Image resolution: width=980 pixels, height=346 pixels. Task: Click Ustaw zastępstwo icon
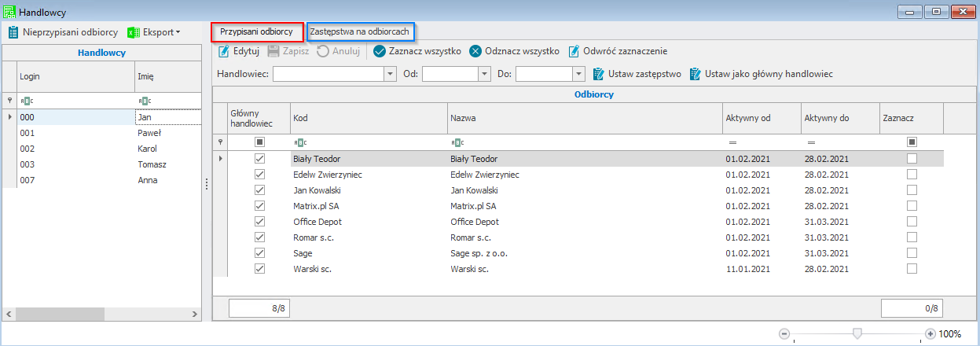[599, 74]
